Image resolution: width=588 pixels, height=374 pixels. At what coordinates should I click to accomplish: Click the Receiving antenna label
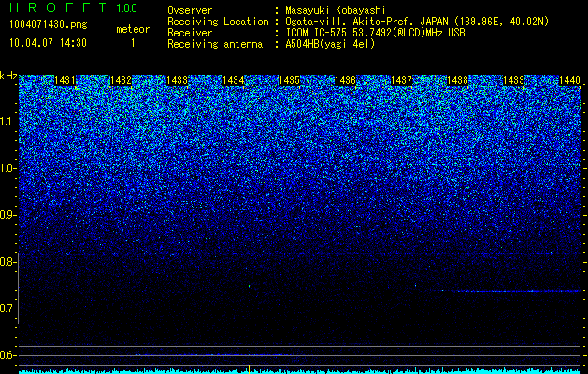click(x=215, y=44)
